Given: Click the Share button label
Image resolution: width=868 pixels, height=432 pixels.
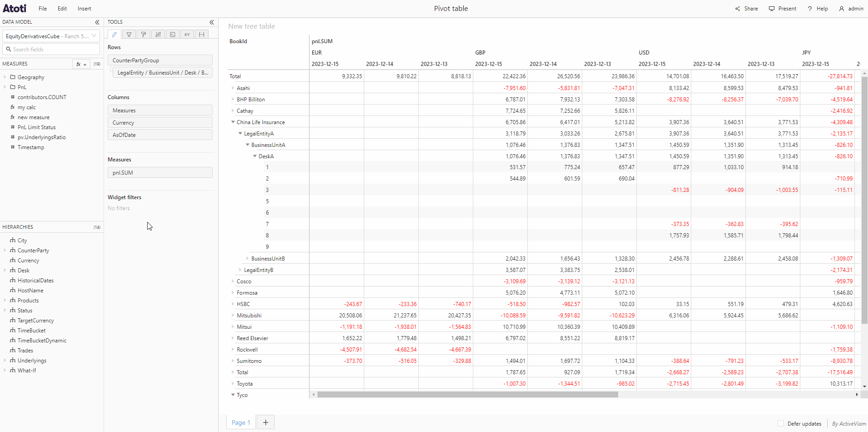Looking at the screenshot, I should point(751,9).
